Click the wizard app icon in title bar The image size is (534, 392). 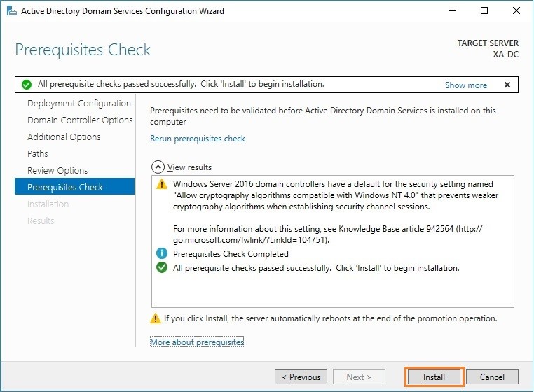click(x=12, y=11)
